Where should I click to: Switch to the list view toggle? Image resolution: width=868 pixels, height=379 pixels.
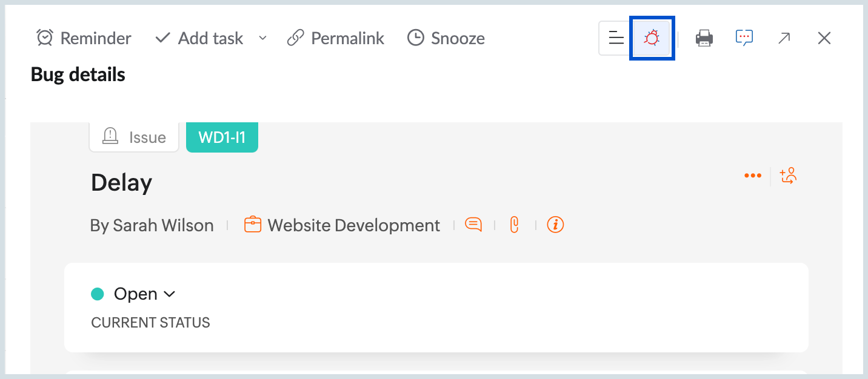[616, 39]
